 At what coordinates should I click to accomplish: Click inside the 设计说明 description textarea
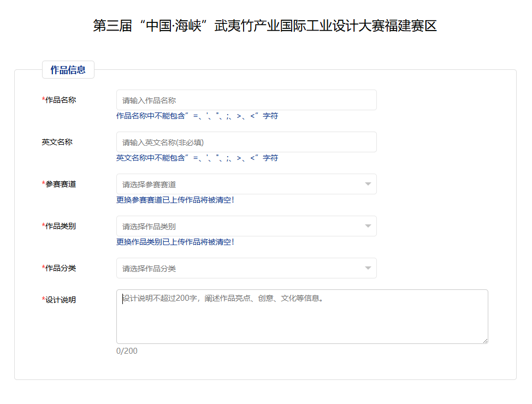coord(300,317)
